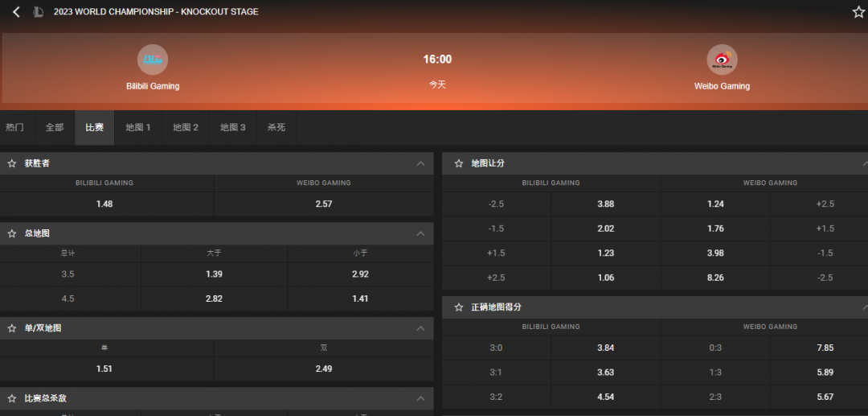The width and height of the screenshot is (868, 416).
Task: Star the 正确地图得分 market
Action: [x=458, y=307]
